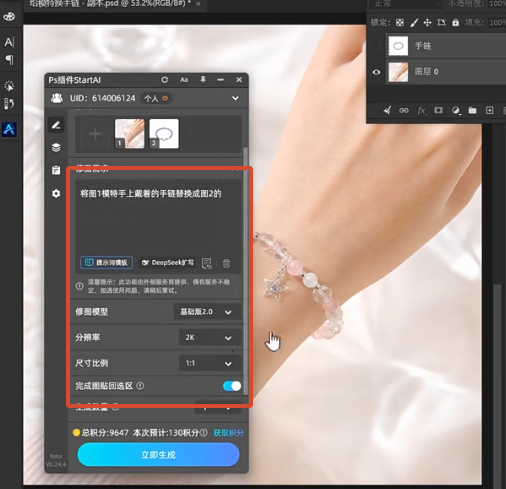Click DeepSeek扩写 expand prompt button
Viewport: 506px width, 489px height.
point(168,263)
